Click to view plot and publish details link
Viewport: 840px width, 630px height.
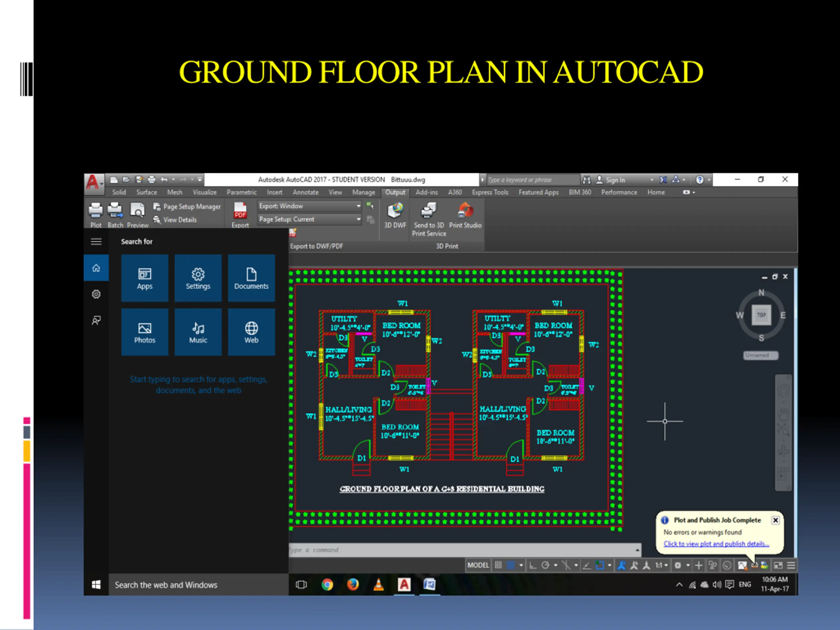tap(716, 544)
